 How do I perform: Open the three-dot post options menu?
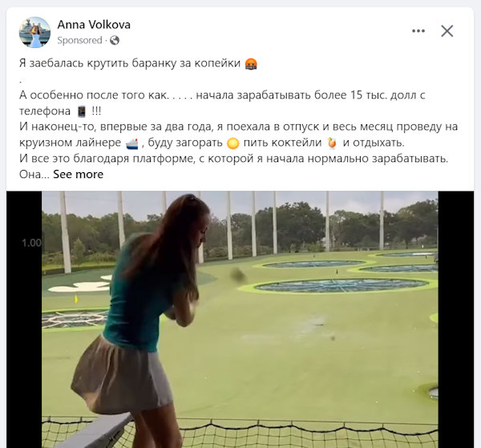418,30
